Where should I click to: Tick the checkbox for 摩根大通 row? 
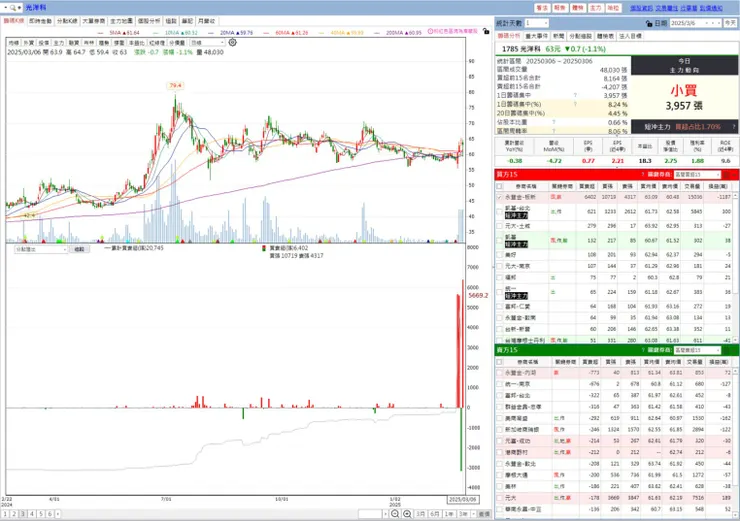499,475
